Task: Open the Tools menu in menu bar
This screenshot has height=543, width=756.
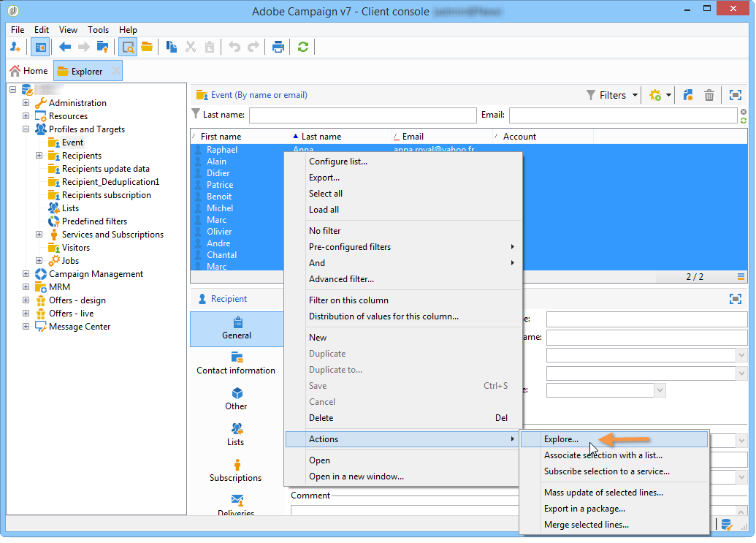Action: click(98, 30)
